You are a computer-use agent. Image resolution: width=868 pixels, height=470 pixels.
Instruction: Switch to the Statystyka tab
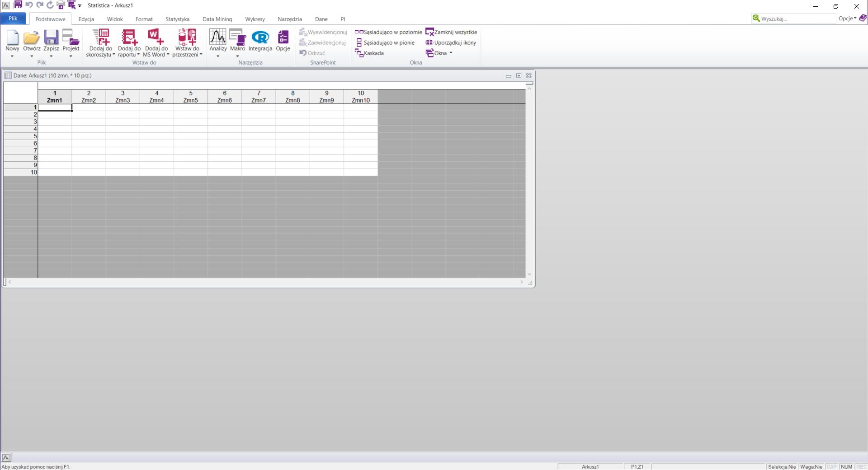[177, 19]
